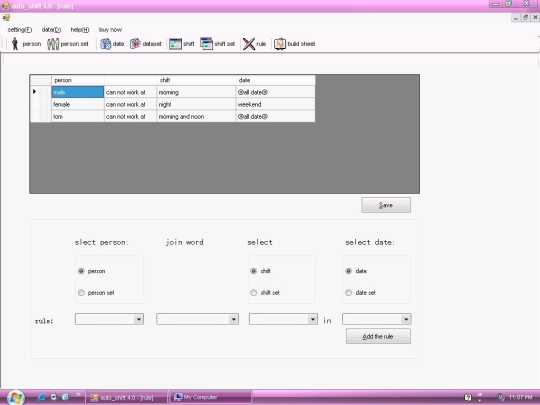This screenshot has width=540, height=405.
Task: Launch Internet Explorer from quick launch
Action: (41, 397)
